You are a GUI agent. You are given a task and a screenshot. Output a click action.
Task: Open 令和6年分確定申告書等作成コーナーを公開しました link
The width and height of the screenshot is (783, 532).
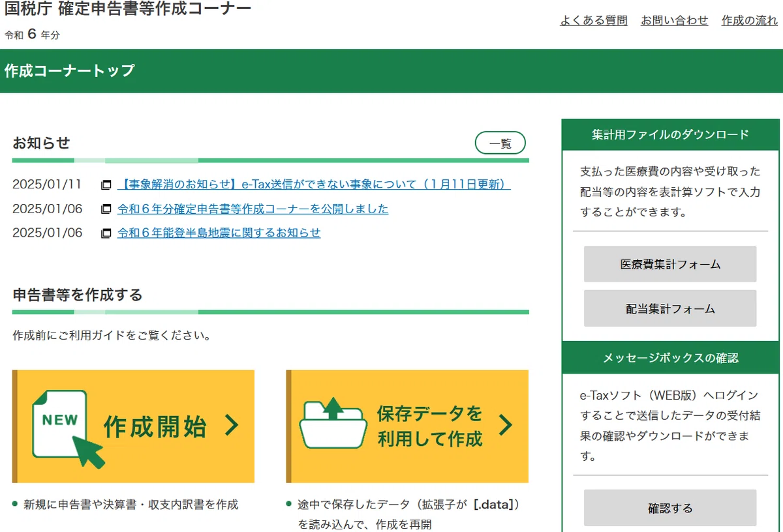tap(253, 209)
